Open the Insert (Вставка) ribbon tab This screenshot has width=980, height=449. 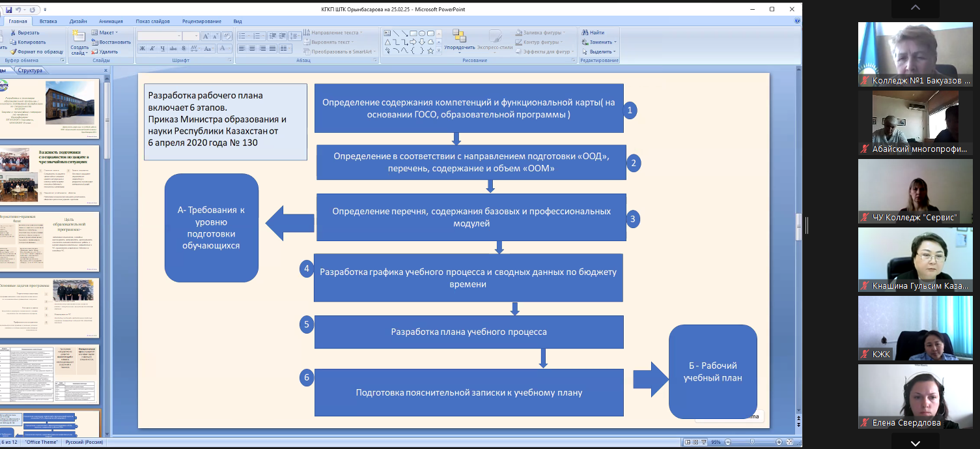48,21
